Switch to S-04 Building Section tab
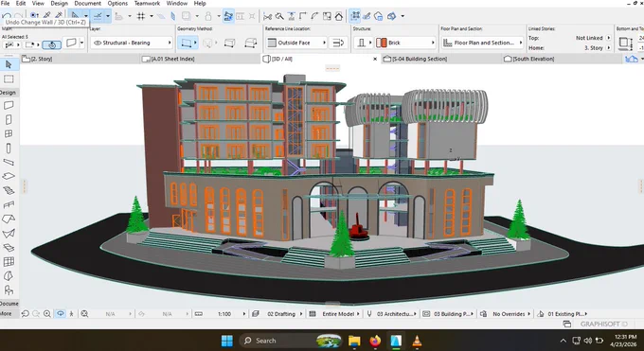The height and width of the screenshot is (351, 644). 441,59
